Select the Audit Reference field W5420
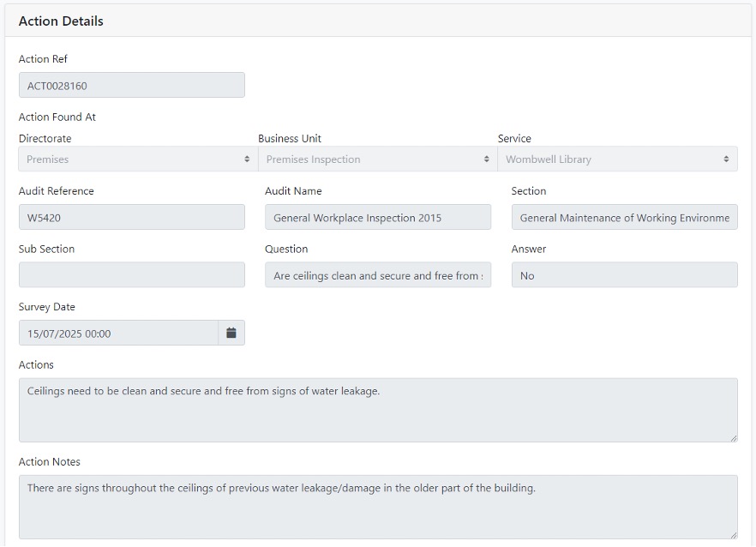Viewport: 756px width, 547px height. (x=131, y=218)
